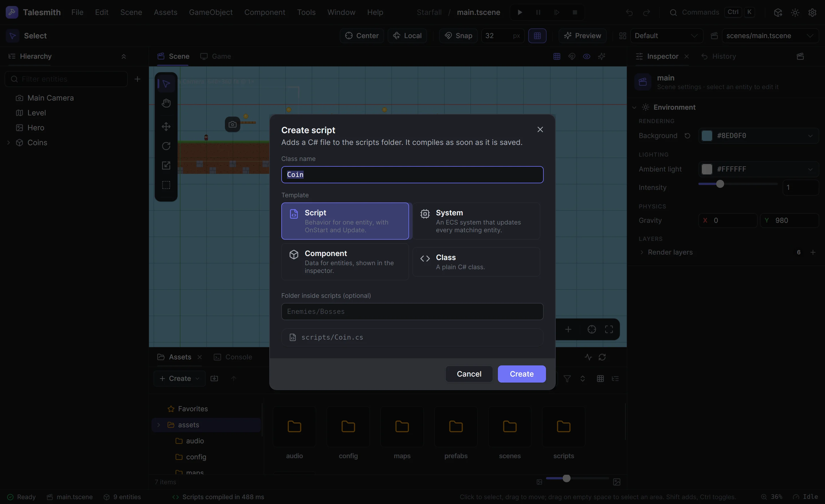Open the Background color #8ED0F0 dropdown
This screenshot has height=504, width=825.
pos(758,135)
